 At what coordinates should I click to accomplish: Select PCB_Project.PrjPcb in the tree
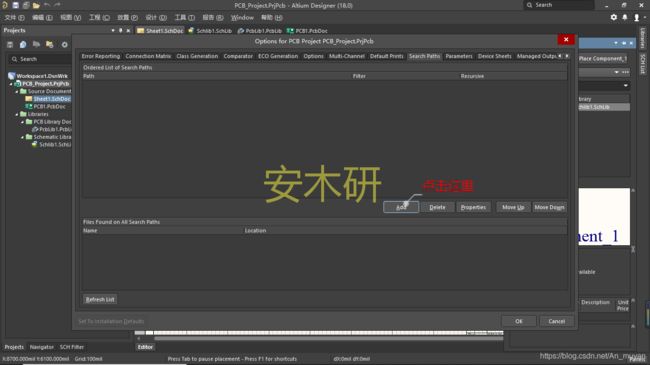(46, 83)
